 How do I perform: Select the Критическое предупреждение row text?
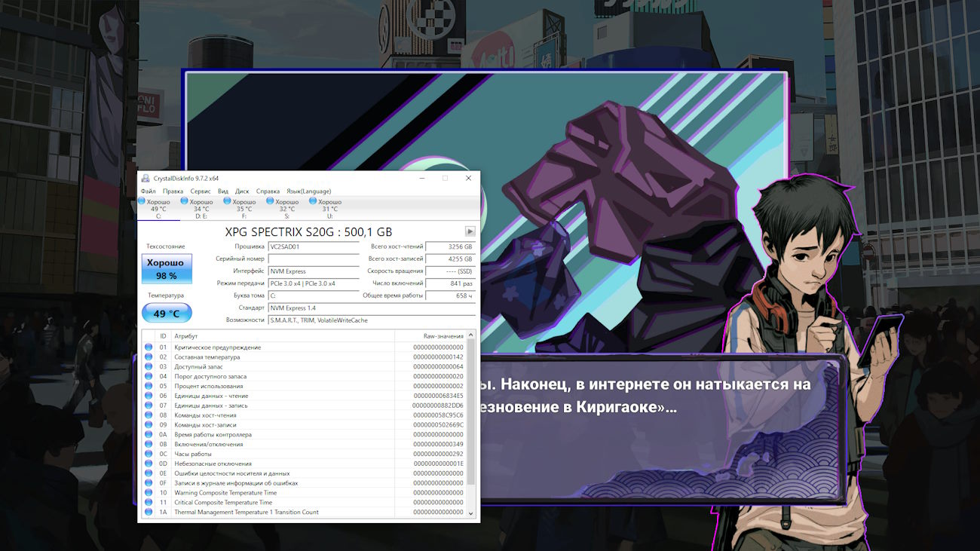pyautogui.click(x=218, y=347)
